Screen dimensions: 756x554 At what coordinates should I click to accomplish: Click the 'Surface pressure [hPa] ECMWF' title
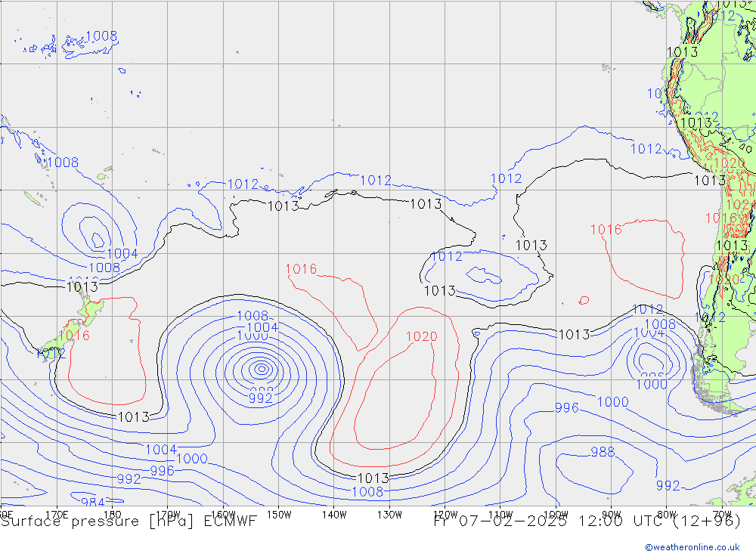point(129,522)
